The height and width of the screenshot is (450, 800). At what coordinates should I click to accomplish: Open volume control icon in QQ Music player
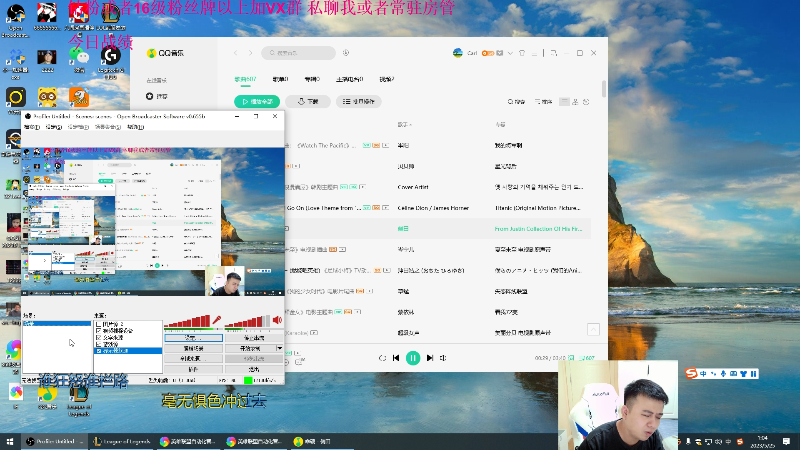click(443, 358)
